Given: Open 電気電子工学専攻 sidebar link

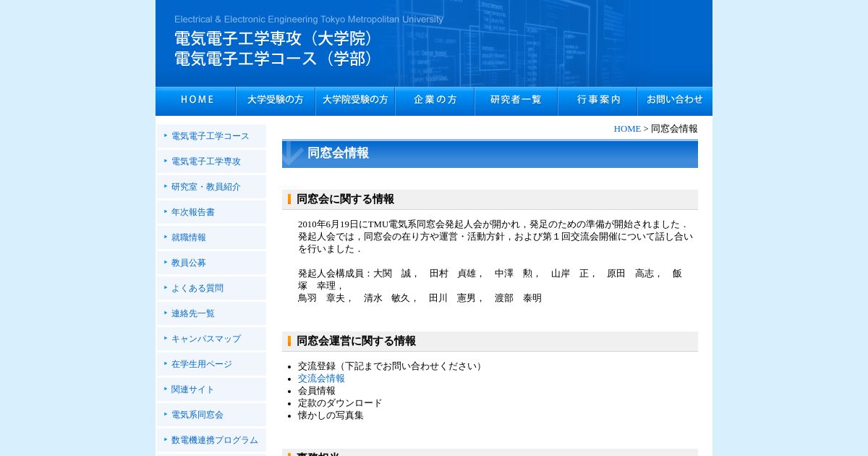Looking at the screenshot, I should pyautogui.click(x=211, y=161).
